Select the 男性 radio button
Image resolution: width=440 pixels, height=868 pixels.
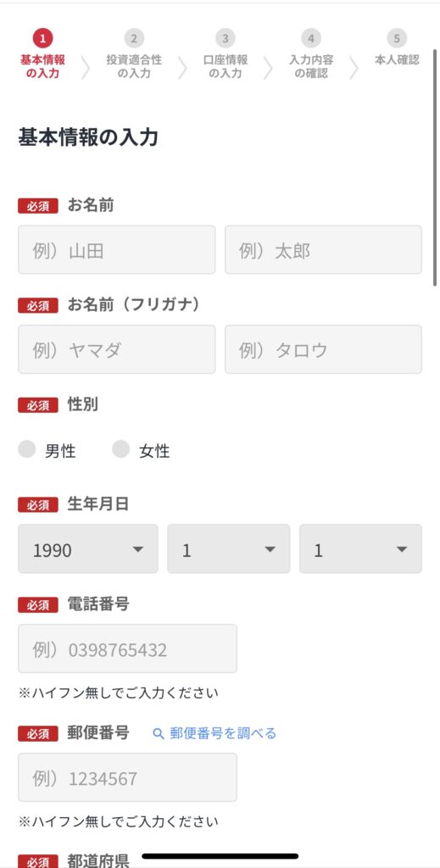pyautogui.click(x=26, y=449)
